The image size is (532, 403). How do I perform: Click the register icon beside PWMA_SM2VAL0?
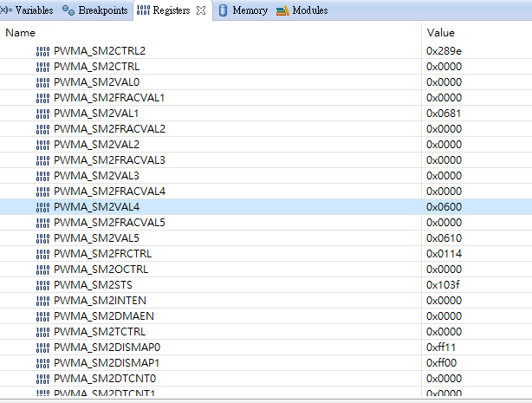pos(42,82)
